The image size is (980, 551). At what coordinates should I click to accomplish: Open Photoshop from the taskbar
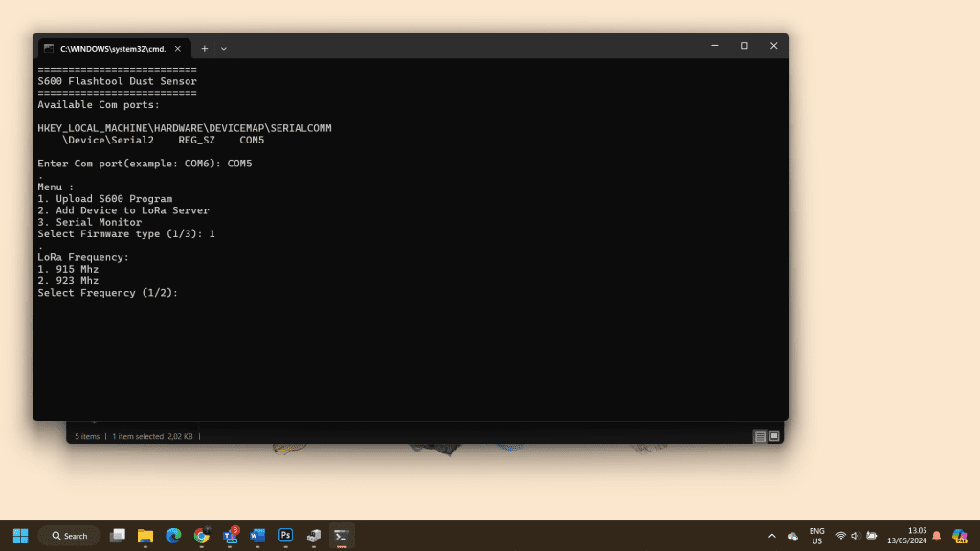tap(285, 536)
